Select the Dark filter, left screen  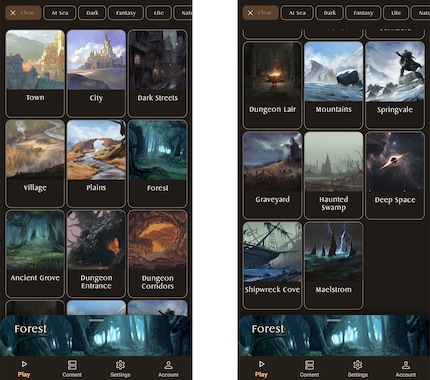coord(92,13)
